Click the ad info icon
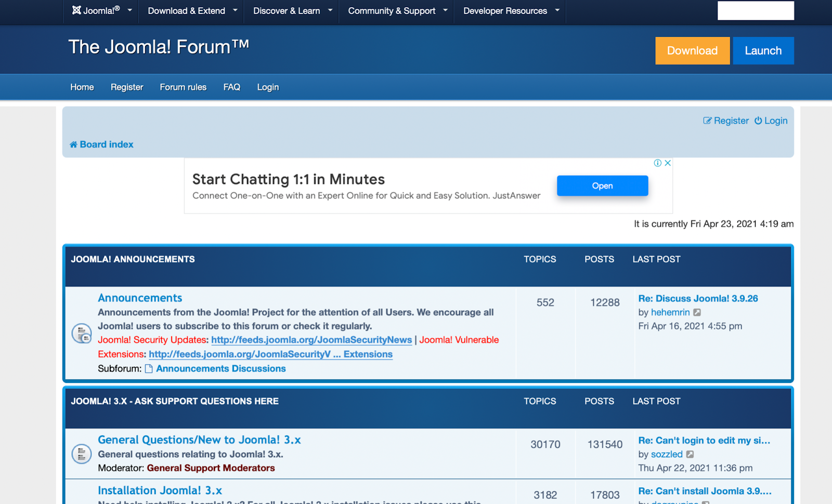 pyautogui.click(x=658, y=163)
